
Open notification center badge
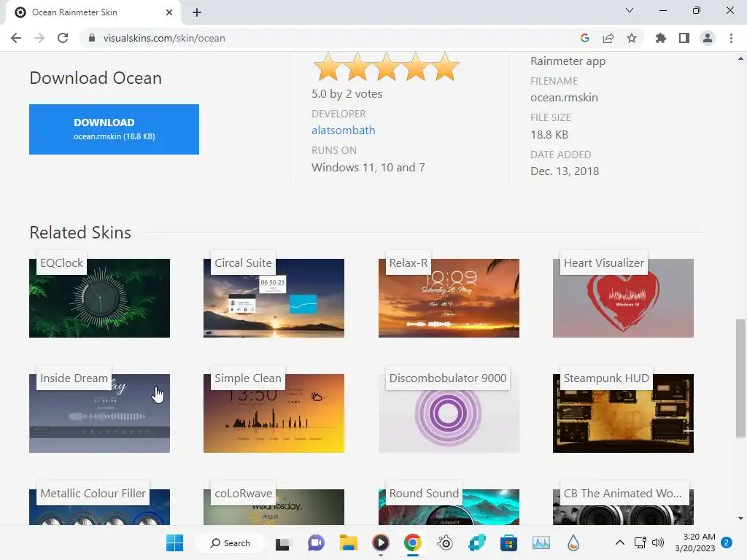coord(727,542)
